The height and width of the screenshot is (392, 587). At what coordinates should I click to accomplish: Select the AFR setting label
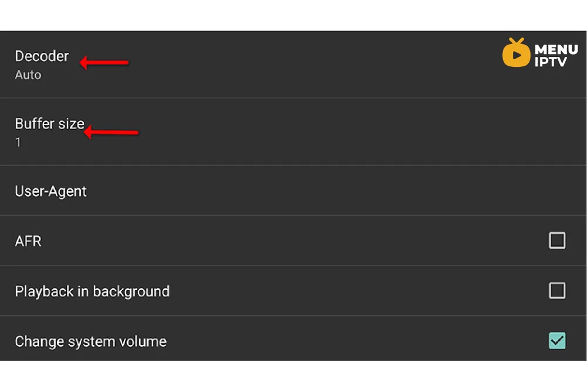pos(28,241)
